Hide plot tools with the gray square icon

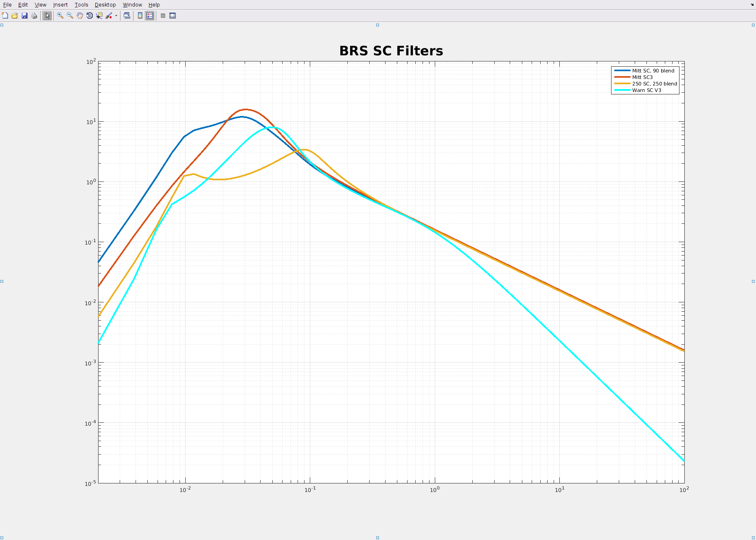[163, 15]
